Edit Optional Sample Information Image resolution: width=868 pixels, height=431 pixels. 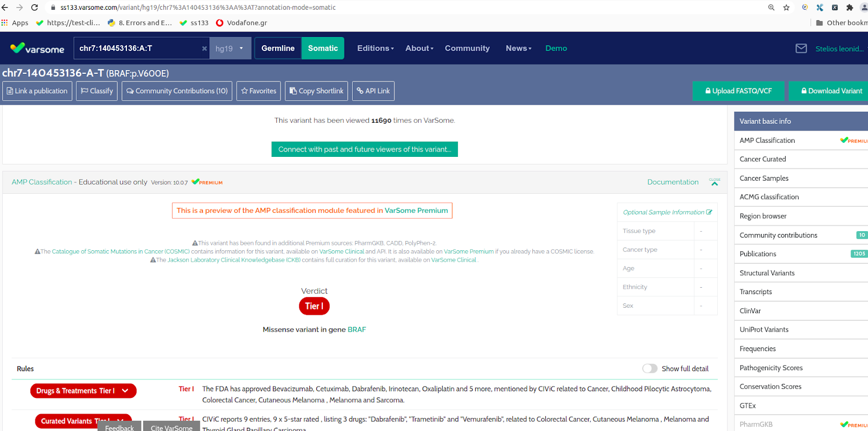667,212
